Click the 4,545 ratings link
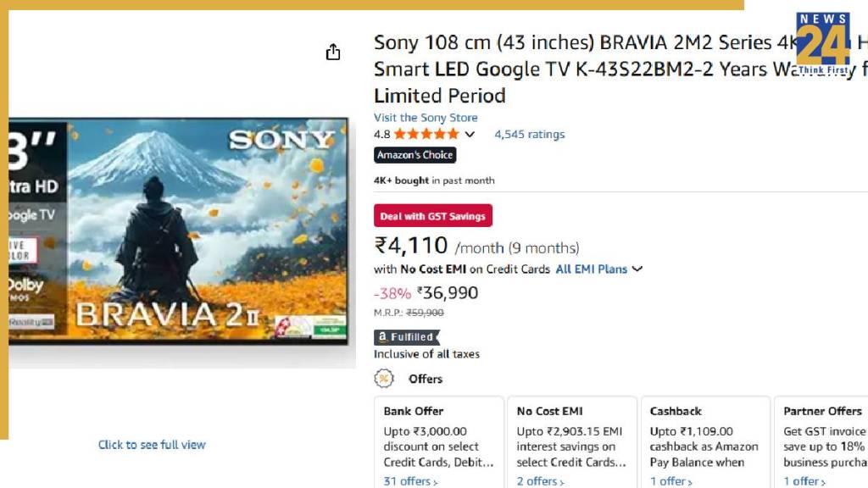 [530, 133]
